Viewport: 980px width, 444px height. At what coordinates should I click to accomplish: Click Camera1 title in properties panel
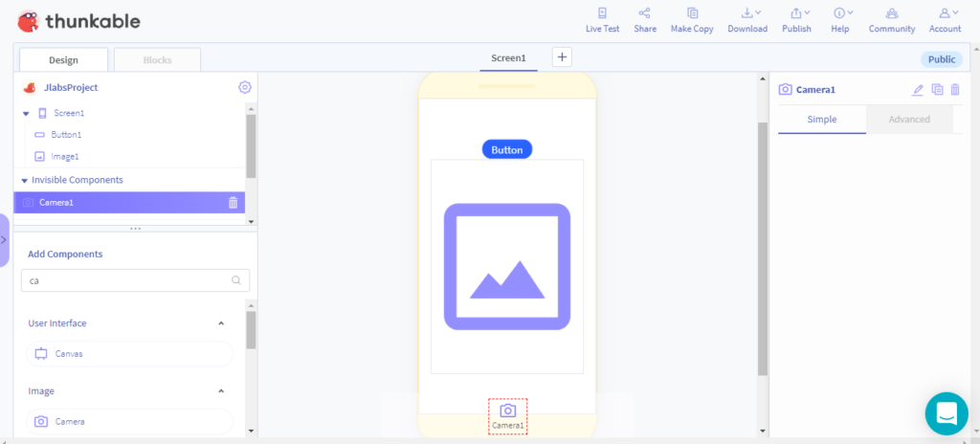pos(815,89)
